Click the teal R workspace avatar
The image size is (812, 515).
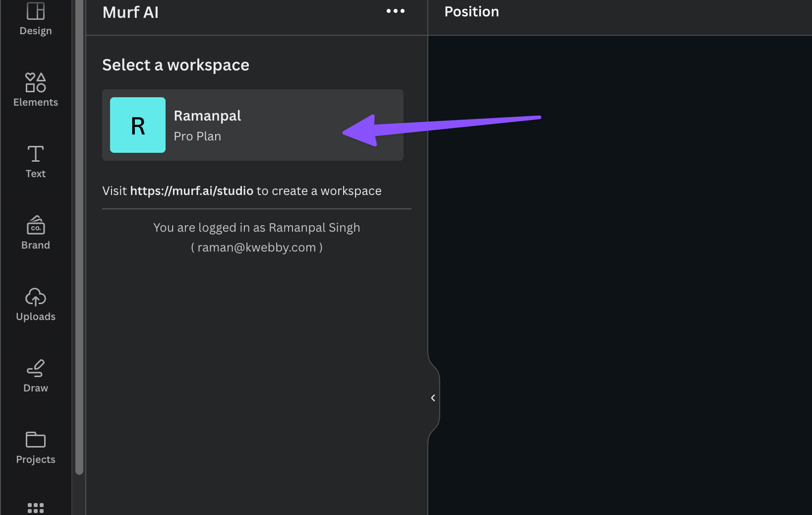coord(138,125)
